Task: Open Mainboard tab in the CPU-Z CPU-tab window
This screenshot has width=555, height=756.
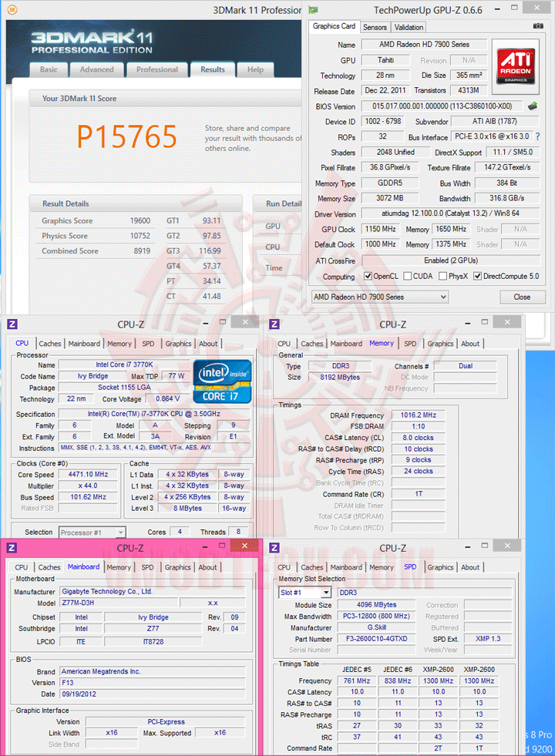Action: [x=84, y=344]
